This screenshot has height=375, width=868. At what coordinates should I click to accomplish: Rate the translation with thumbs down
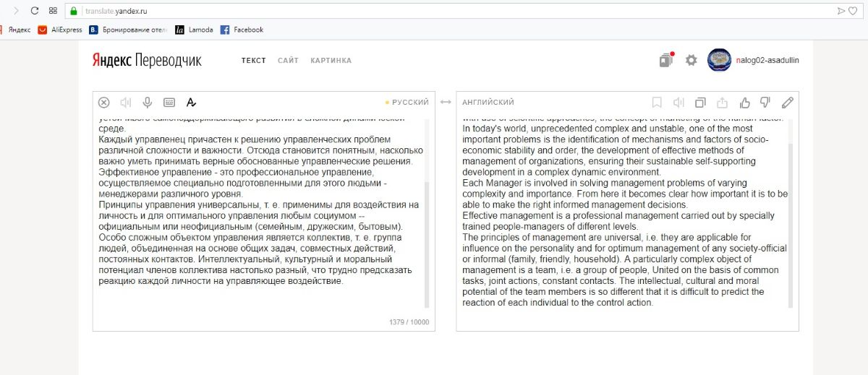point(765,103)
